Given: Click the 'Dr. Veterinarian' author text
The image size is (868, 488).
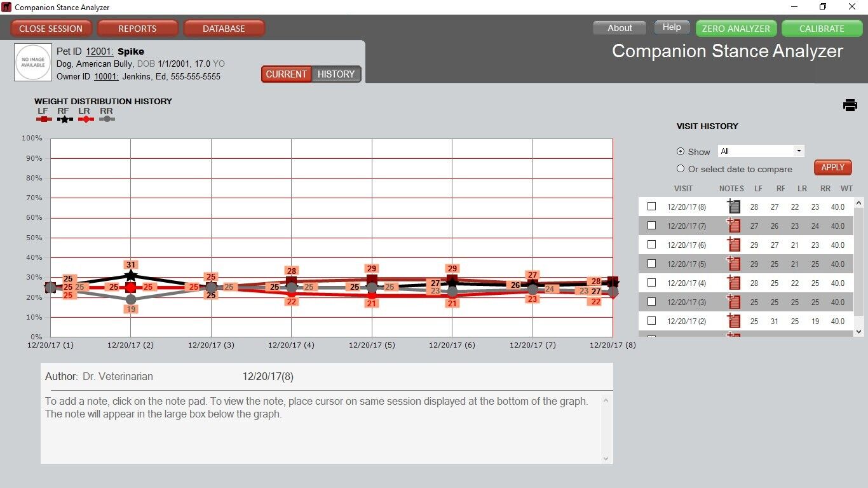Looking at the screenshot, I should click(118, 376).
